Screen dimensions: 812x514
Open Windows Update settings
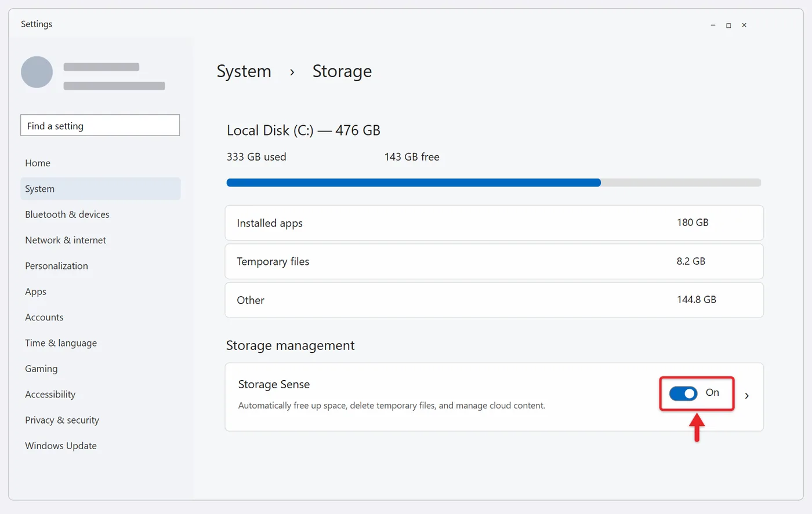click(x=61, y=446)
